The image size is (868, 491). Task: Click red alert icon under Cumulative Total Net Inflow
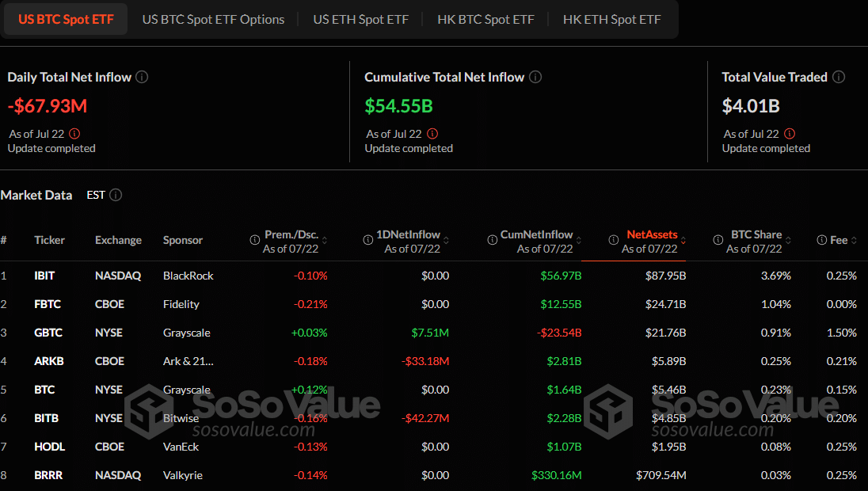point(432,134)
